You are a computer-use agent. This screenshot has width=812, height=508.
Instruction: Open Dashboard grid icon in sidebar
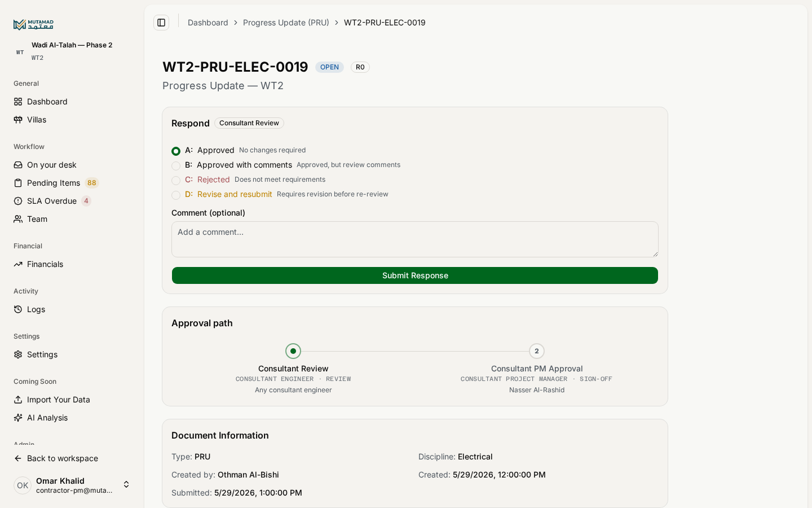pos(18,102)
